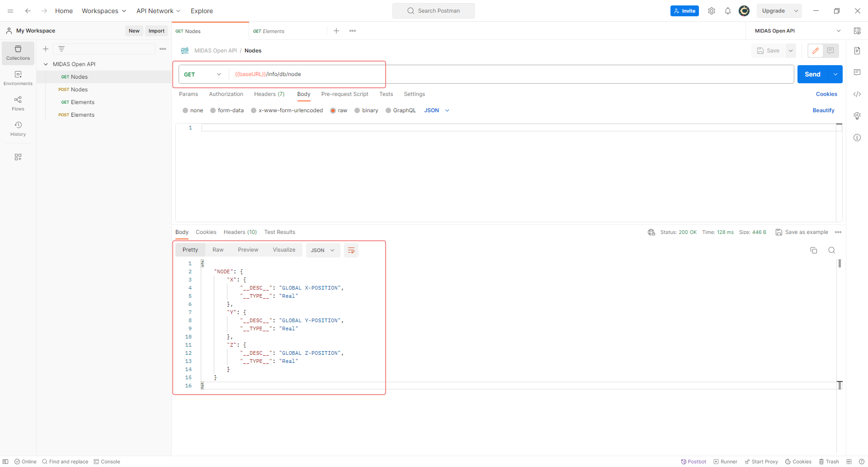Copy the response body using copy icon

pos(814,250)
